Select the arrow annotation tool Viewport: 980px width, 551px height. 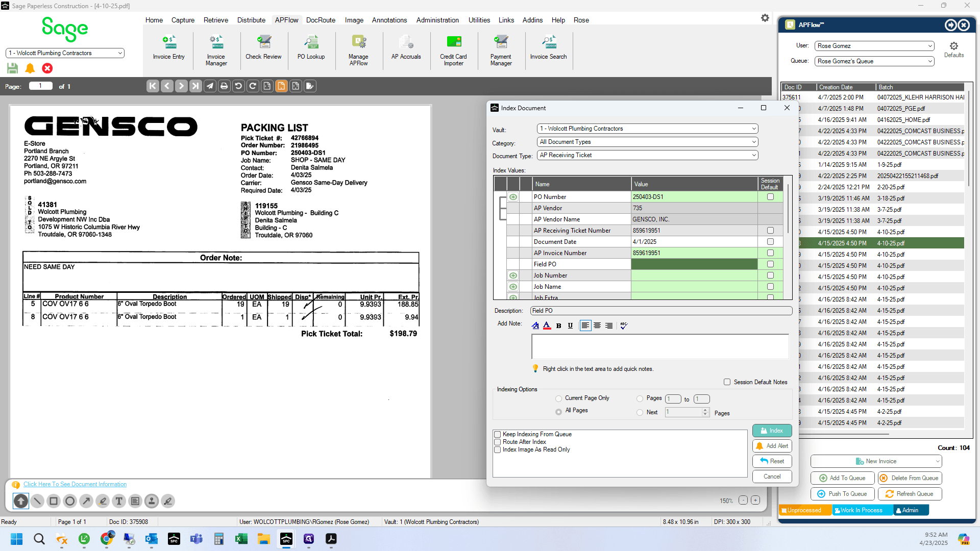[x=86, y=501]
